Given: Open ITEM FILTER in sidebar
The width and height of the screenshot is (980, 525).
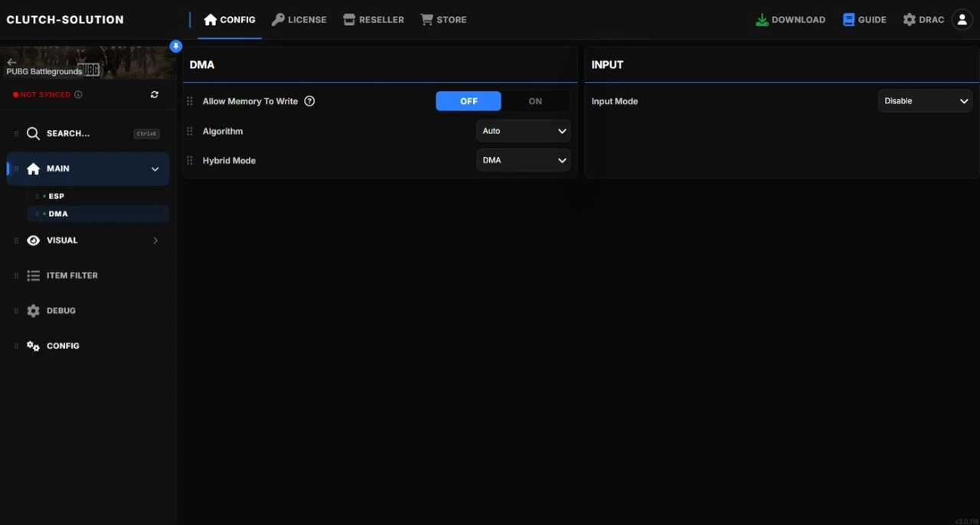Looking at the screenshot, I should point(88,276).
